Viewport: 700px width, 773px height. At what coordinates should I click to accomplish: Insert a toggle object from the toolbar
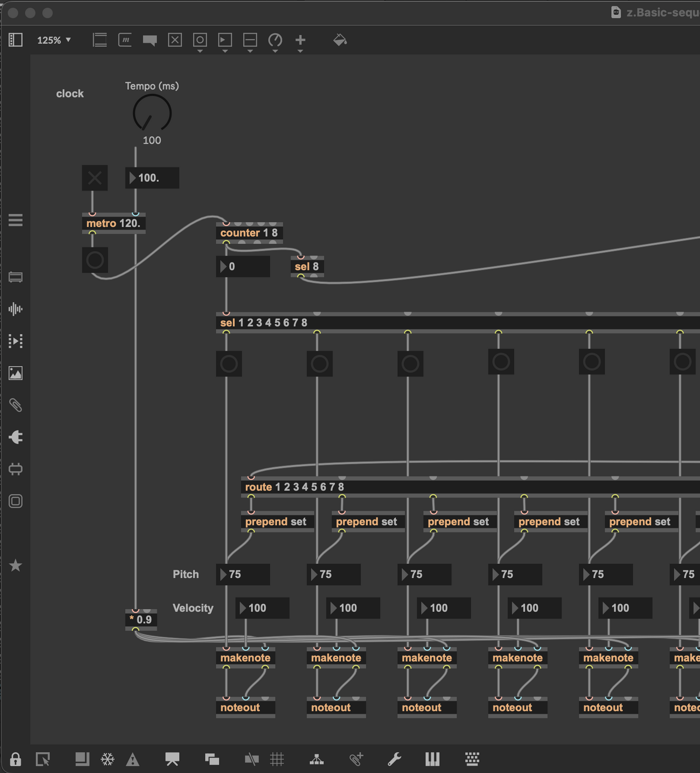(x=175, y=40)
